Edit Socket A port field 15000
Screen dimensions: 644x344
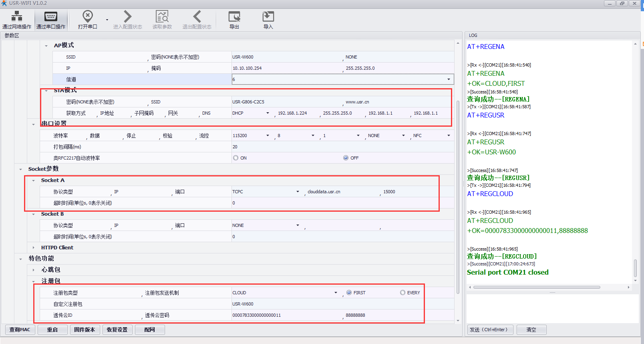click(418, 192)
